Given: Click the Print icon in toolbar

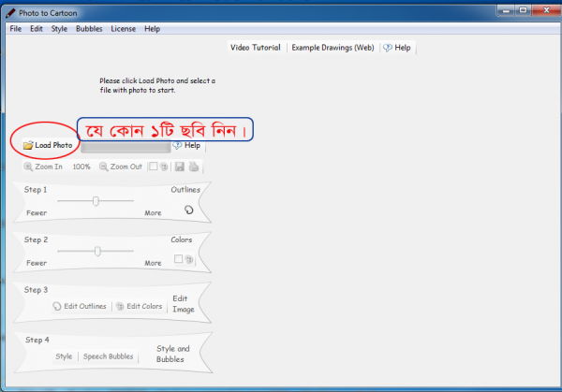Looking at the screenshot, I should [x=194, y=167].
